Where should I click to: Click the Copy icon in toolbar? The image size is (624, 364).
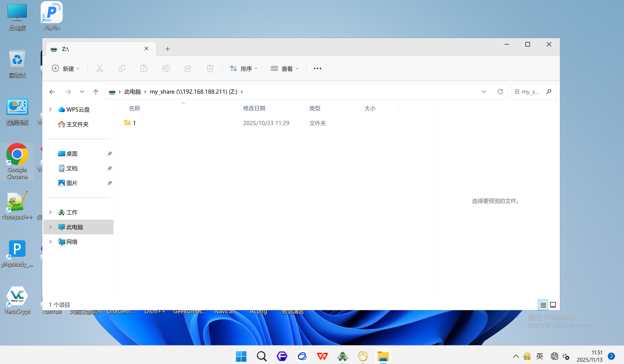pos(122,68)
